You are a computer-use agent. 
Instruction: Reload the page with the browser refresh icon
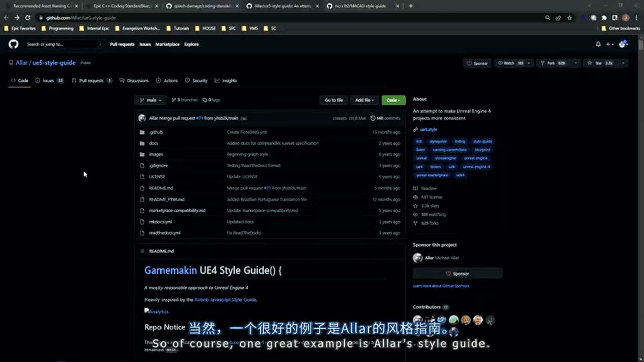(x=28, y=18)
